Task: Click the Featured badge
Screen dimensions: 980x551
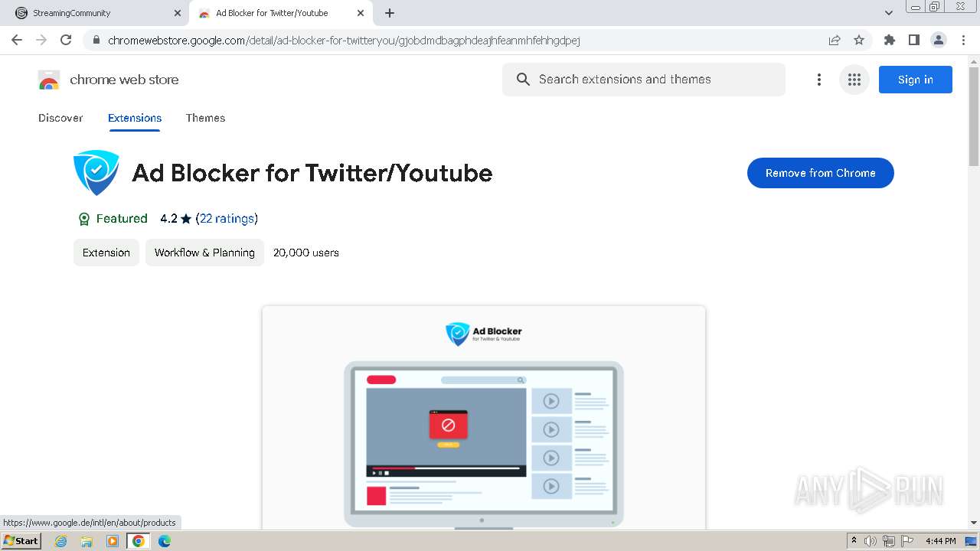Action: pos(113,219)
